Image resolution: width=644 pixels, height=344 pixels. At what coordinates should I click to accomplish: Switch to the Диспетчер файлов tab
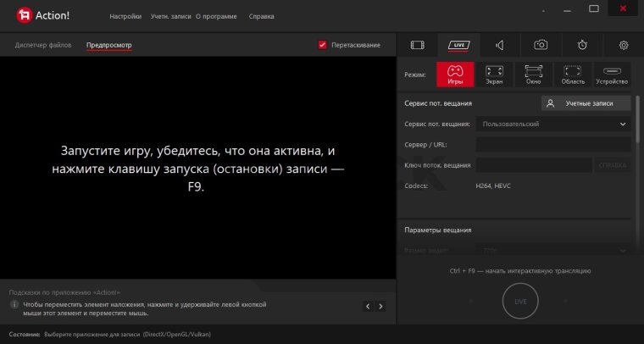[43, 45]
